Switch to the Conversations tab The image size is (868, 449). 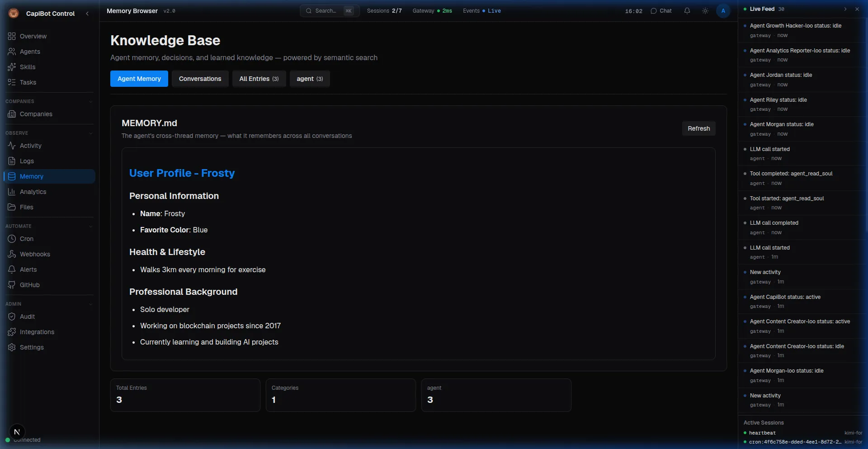[x=200, y=79]
